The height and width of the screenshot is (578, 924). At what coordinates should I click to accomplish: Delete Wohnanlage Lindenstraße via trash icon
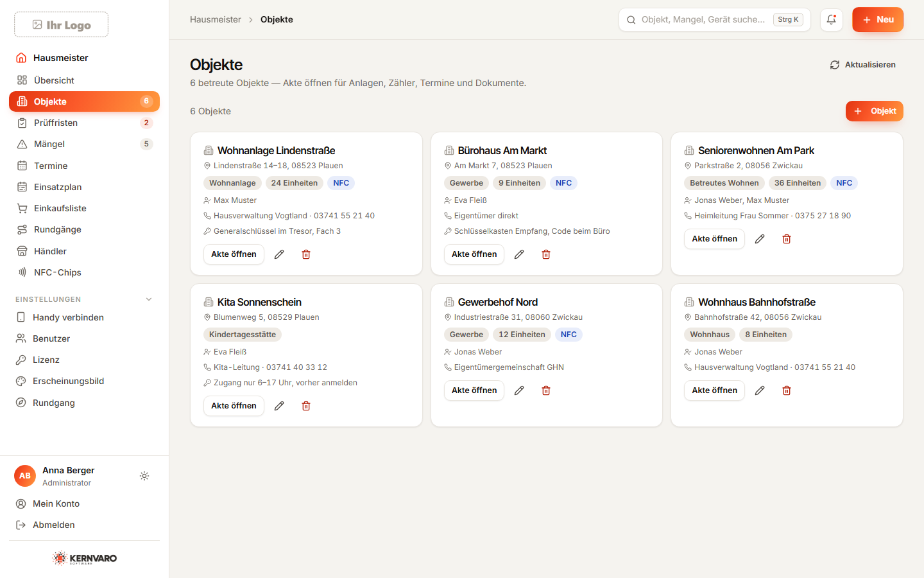pos(306,254)
